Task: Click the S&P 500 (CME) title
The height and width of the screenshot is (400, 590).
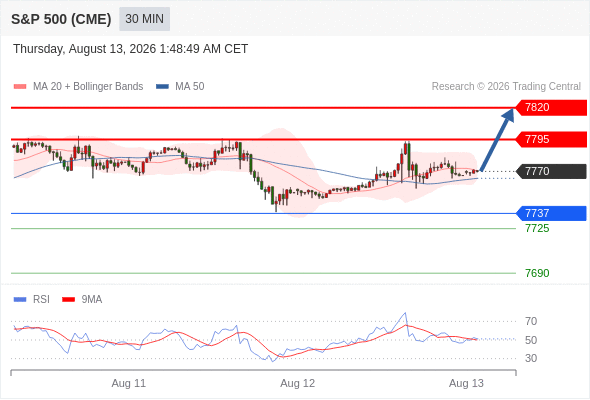Action: [x=61, y=19]
